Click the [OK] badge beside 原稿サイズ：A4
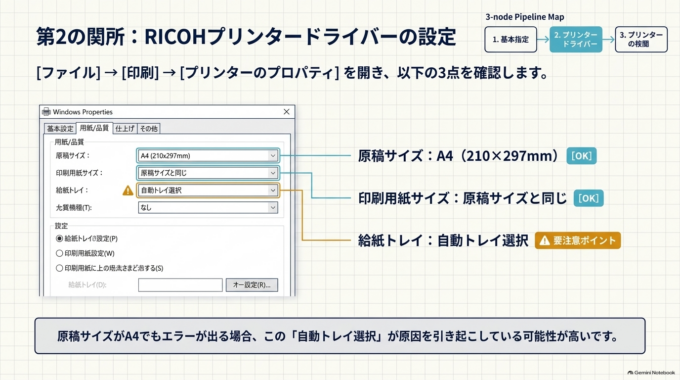The image size is (680, 380). pyautogui.click(x=582, y=156)
